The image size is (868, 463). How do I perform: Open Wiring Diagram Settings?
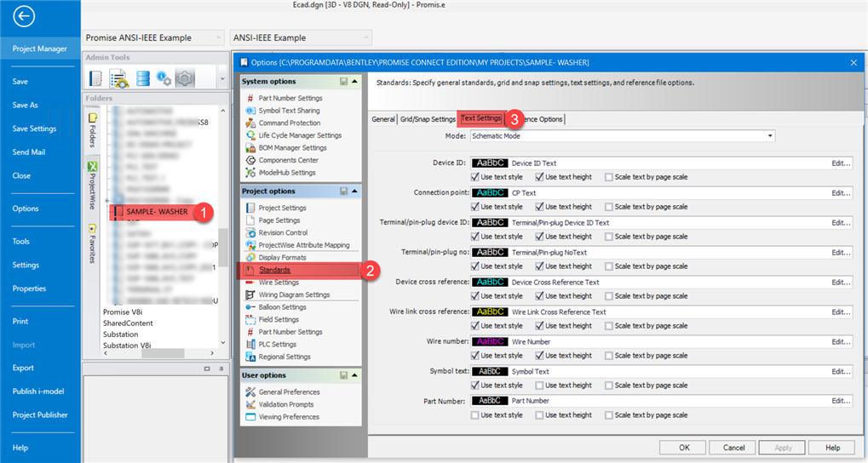click(294, 294)
